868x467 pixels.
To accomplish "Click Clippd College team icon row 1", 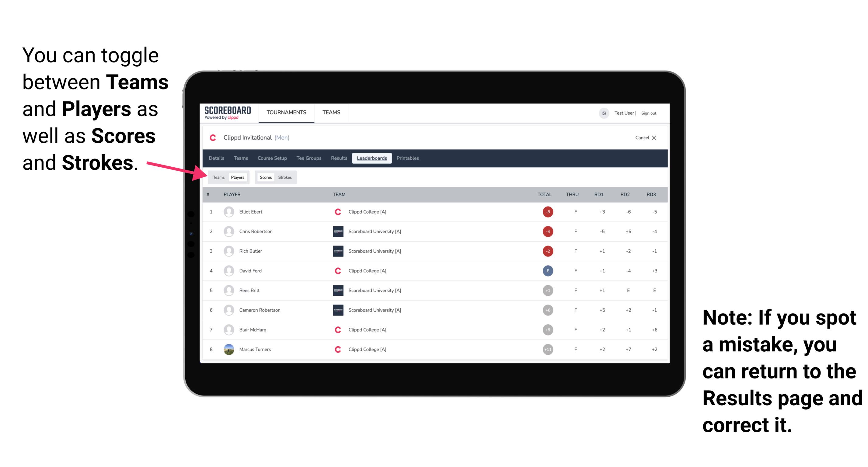I will (x=336, y=212).
